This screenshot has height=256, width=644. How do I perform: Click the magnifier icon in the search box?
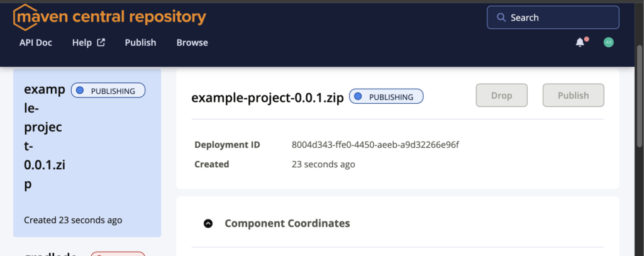coord(501,18)
